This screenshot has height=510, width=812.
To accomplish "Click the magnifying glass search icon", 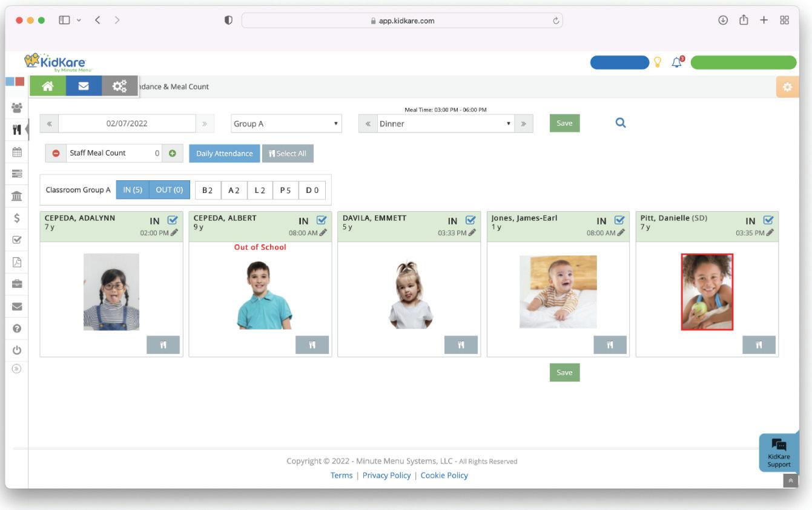I will point(620,123).
